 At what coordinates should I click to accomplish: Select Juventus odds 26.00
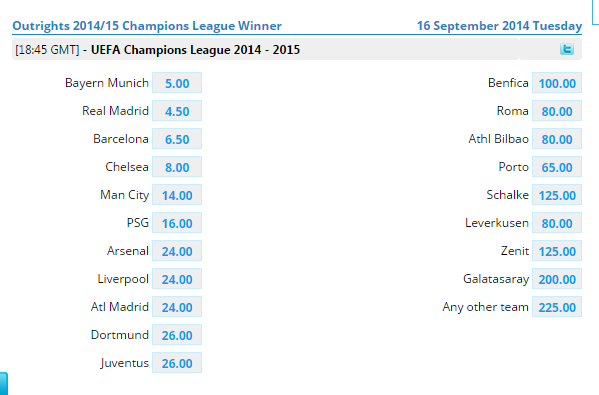point(177,363)
